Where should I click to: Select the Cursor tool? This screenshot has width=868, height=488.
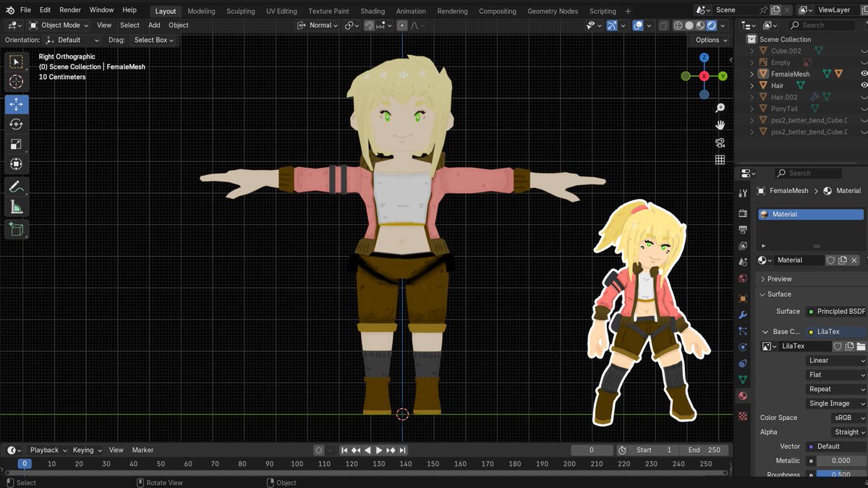click(x=17, y=82)
